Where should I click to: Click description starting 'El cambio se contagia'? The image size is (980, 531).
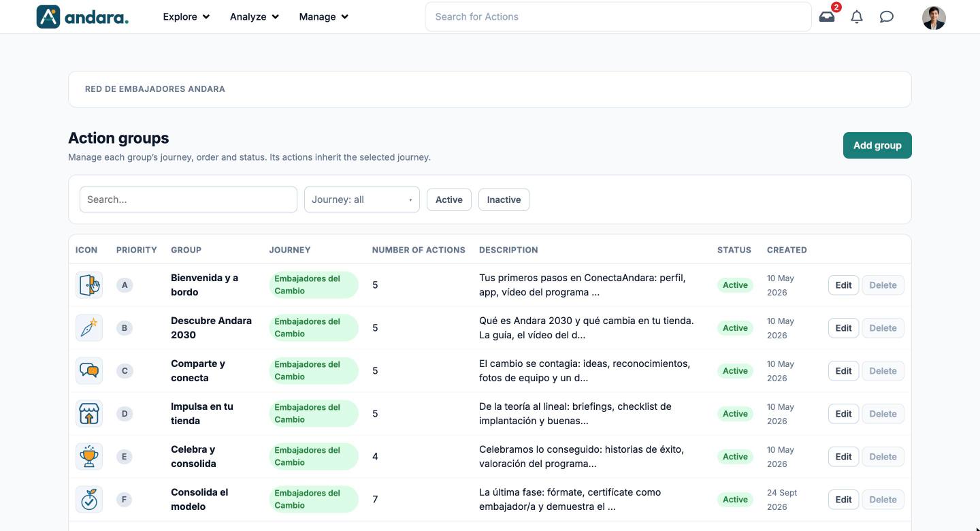pos(585,370)
